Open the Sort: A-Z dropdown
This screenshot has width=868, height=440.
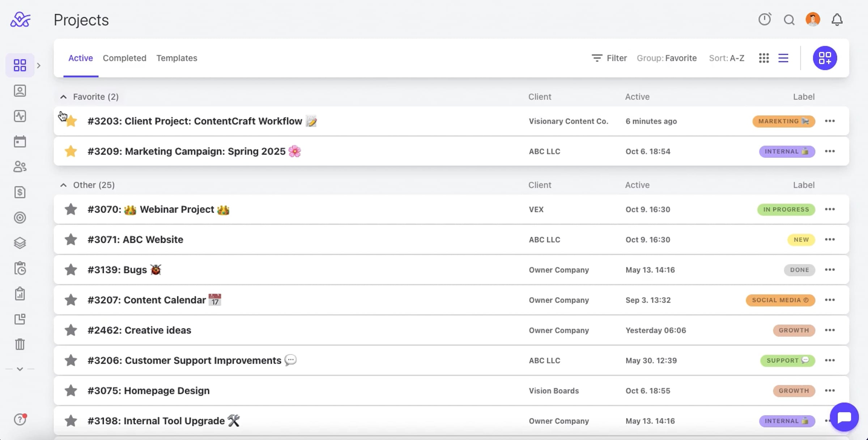coord(727,58)
